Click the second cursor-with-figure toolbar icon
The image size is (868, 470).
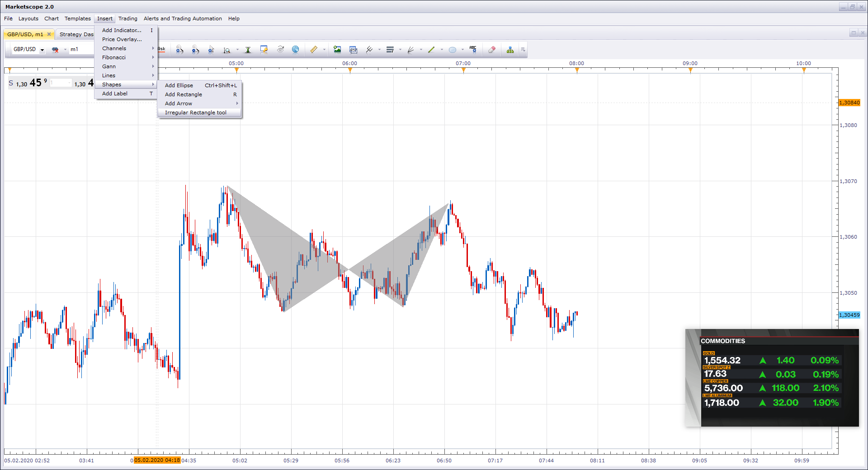pyautogui.click(x=195, y=50)
